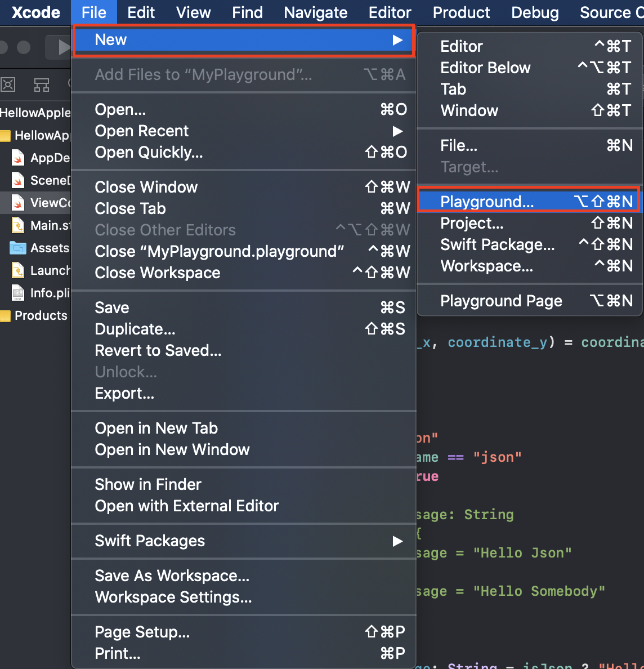This screenshot has width=644, height=669.
Task: Open the Product menu
Action: tap(461, 12)
